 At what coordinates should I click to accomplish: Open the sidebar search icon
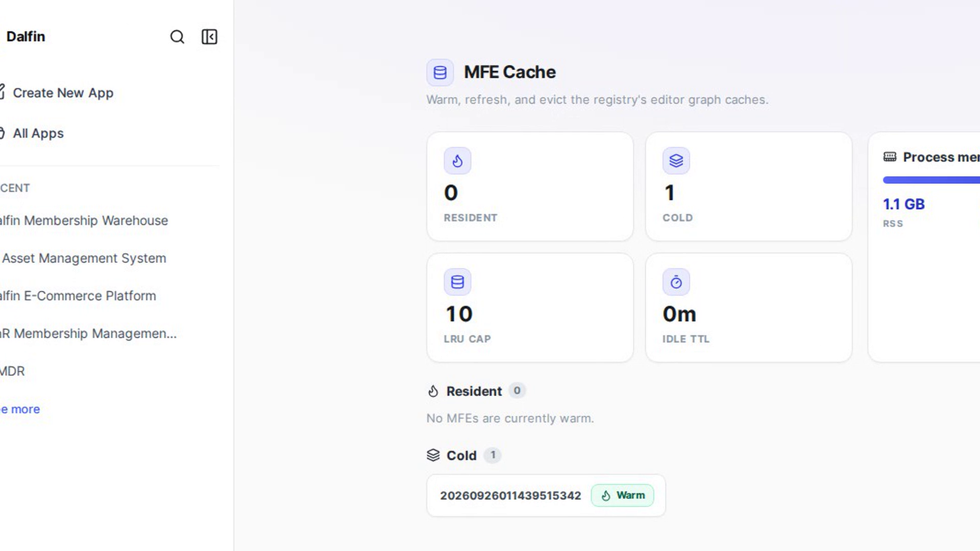tap(177, 37)
